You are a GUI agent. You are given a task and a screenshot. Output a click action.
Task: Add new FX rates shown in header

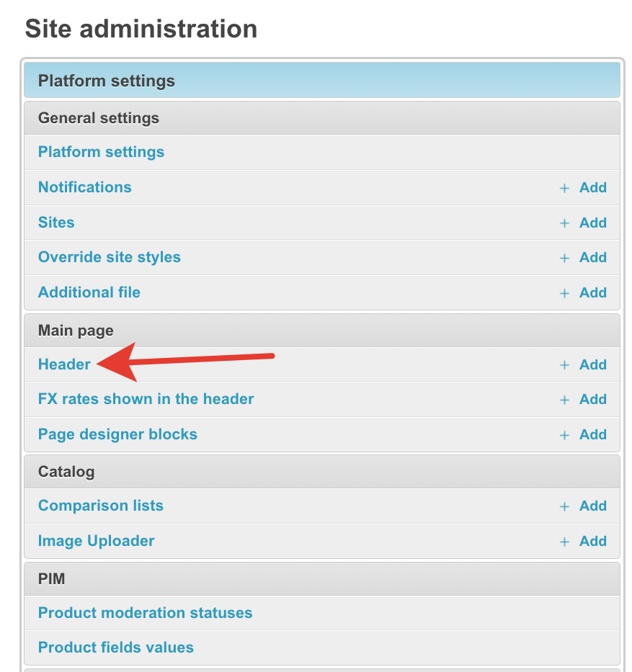click(x=584, y=400)
